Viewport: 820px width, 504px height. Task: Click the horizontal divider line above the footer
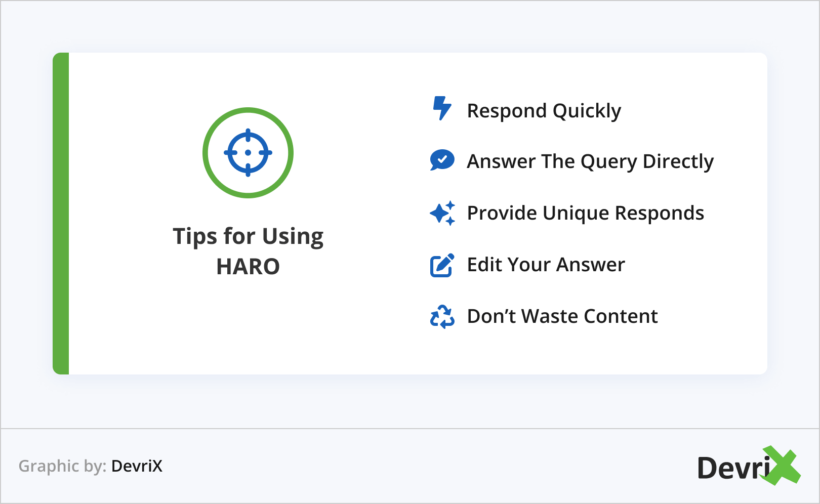tap(410, 429)
